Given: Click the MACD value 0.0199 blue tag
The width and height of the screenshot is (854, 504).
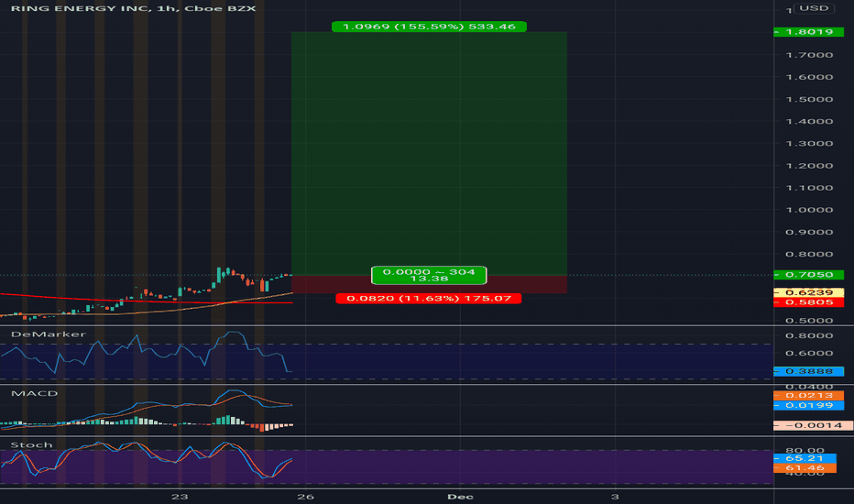Looking at the screenshot, I should (x=808, y=405).
